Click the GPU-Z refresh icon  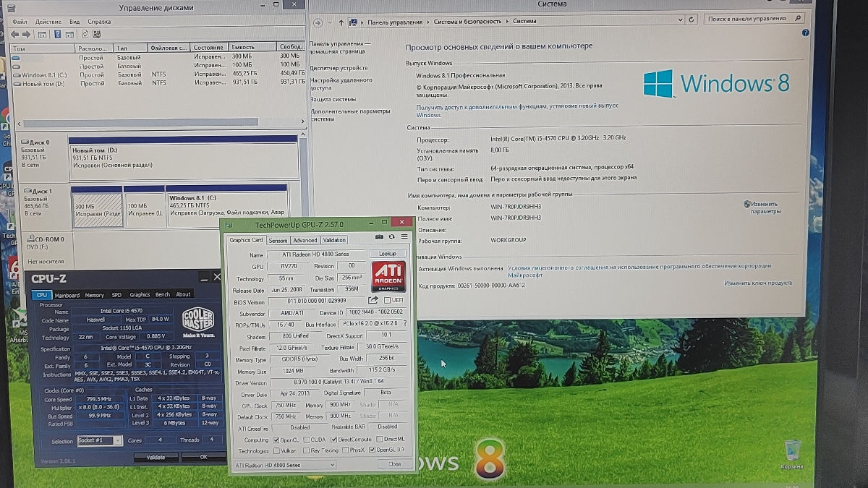[x=392, y=236]
